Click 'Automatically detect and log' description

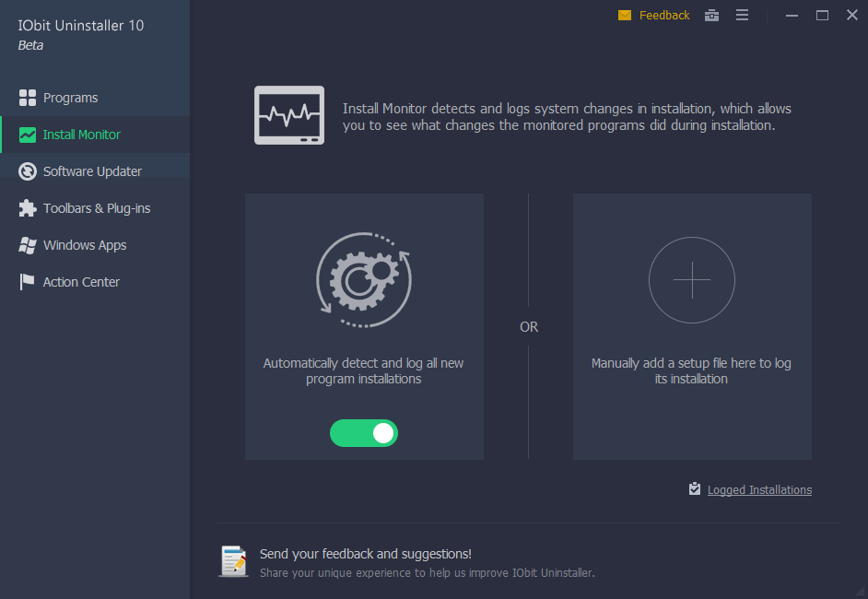[364, 370]
